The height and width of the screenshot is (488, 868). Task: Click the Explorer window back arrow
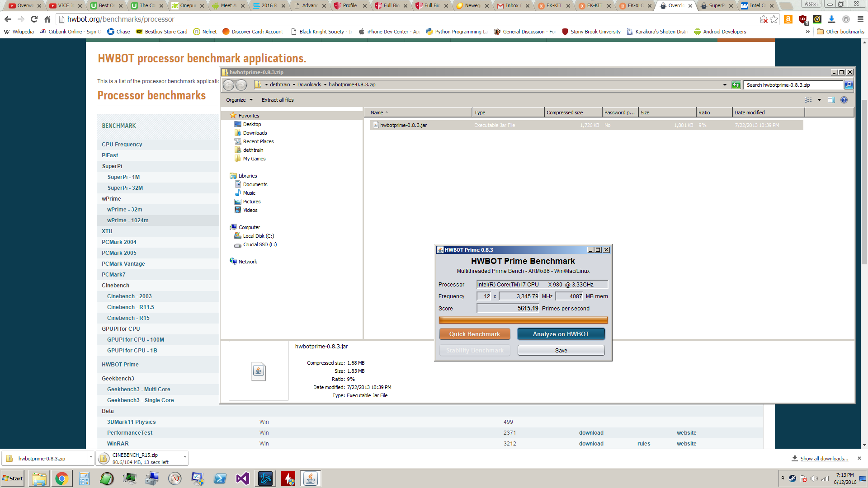pos(229,84)
